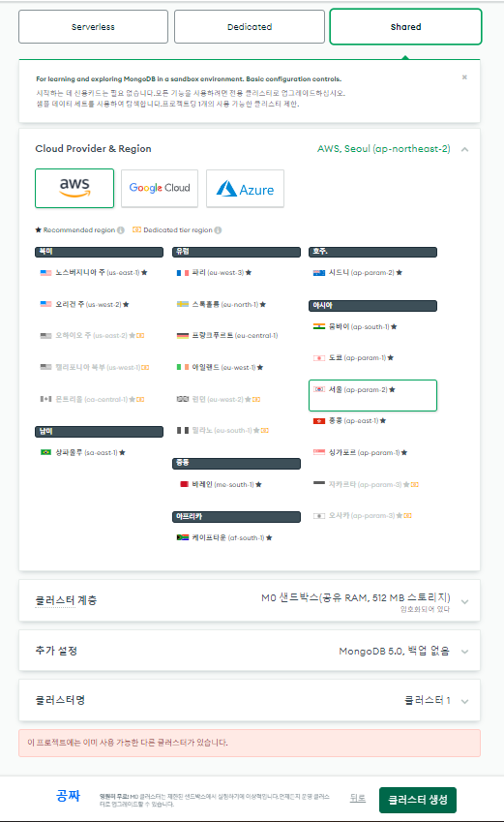Click the greyed US flag for us-east-2
This screenshot has width=504, height=822.
point(46,336)
